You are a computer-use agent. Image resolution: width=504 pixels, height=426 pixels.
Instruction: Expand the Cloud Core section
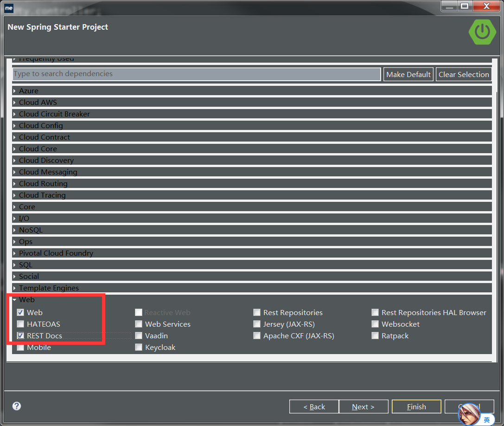(x=252, y=148)
